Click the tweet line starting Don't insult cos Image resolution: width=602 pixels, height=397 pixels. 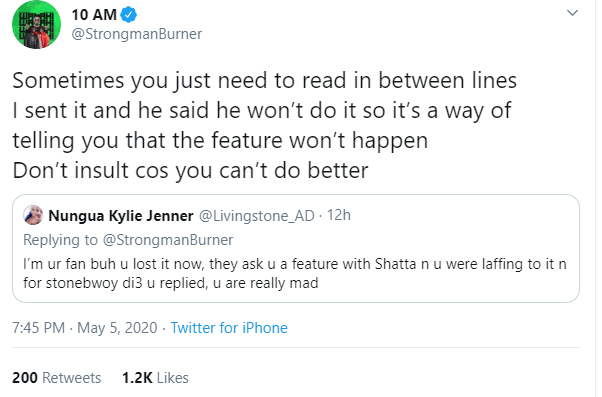click(x=190, y=170)
